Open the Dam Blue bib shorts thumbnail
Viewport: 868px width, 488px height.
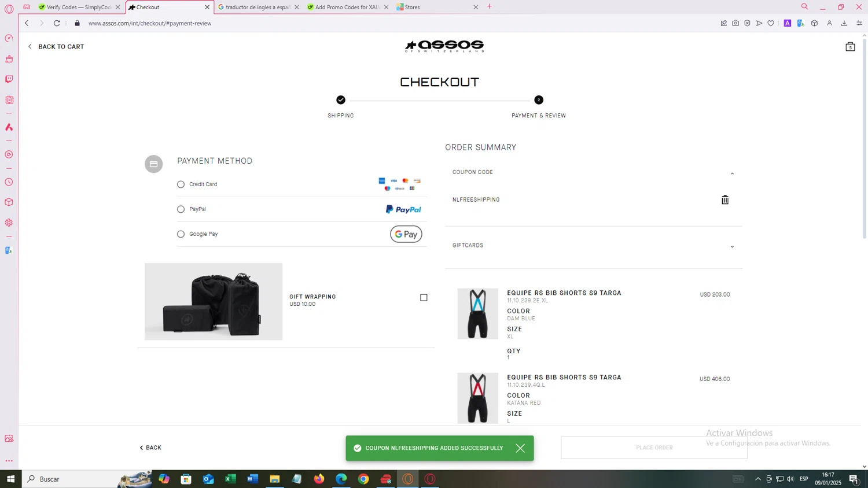pos(477,314)
